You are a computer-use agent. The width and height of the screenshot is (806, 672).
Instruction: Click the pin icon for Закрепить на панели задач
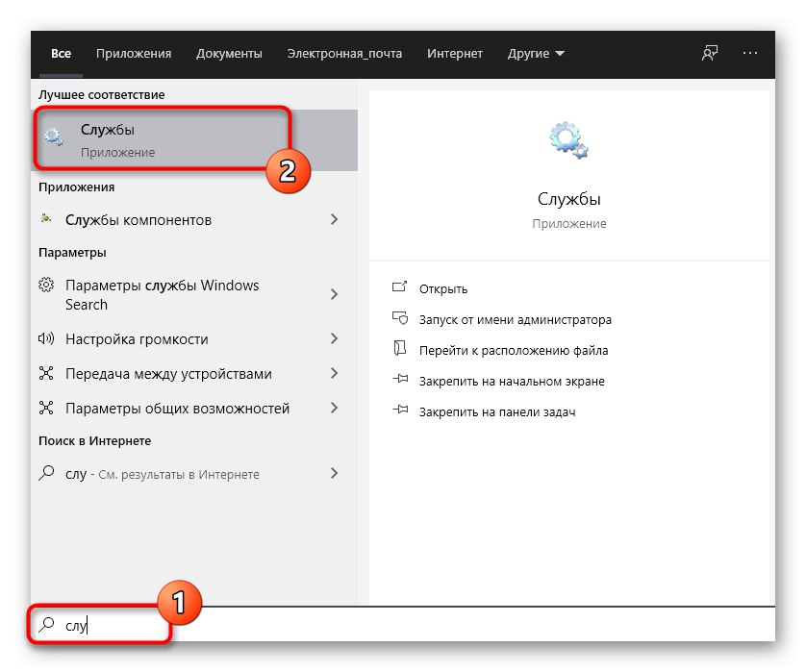coord(400,410)
